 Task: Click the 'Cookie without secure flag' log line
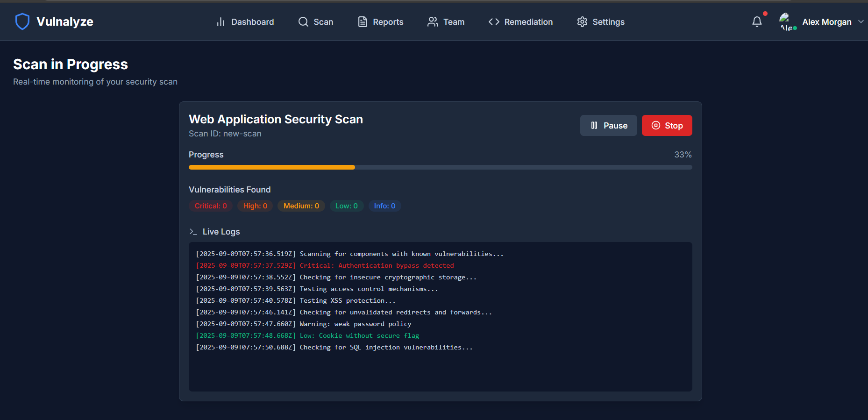307,335
